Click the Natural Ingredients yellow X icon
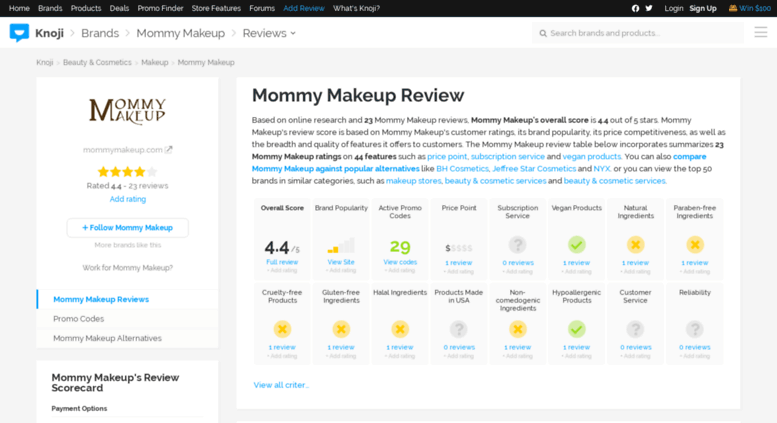This screenshot has width=777, height=423. (635, 244)
